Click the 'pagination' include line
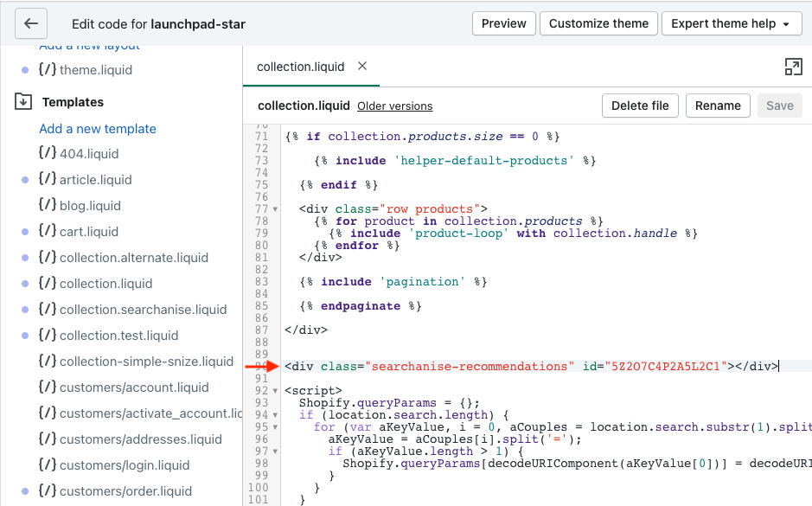 coord(393,282)
